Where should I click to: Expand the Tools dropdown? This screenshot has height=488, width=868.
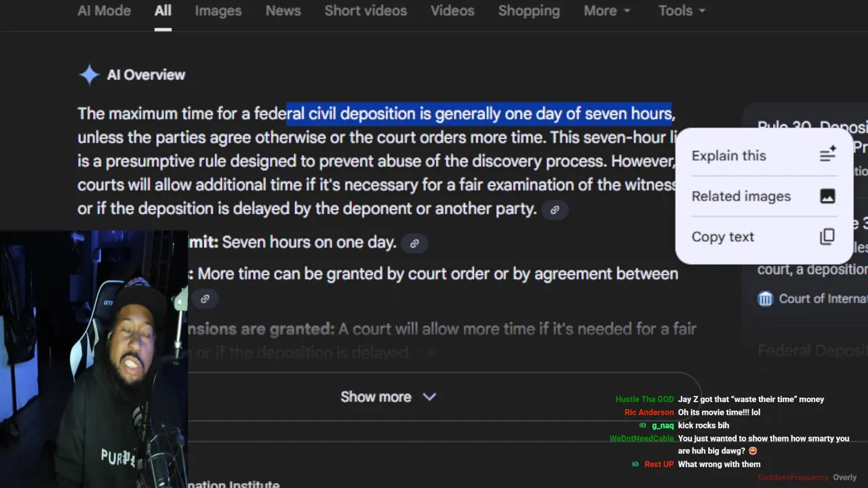(x=682, y=11)
